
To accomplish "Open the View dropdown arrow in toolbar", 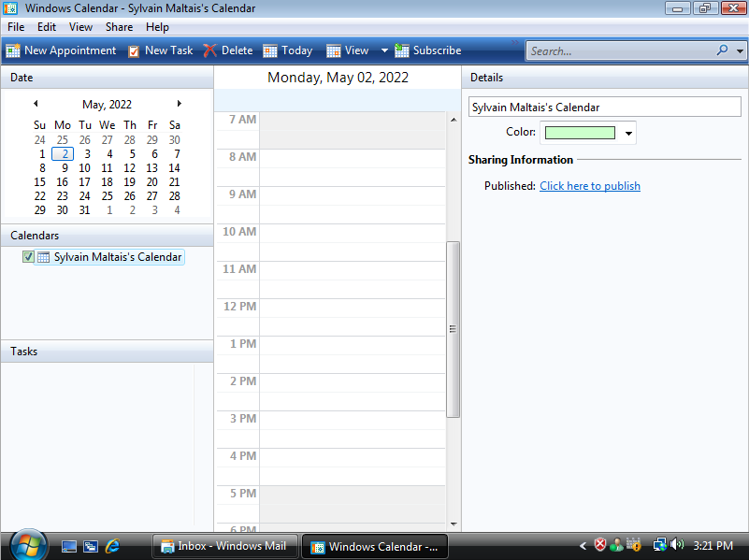I will coord(384,50).
